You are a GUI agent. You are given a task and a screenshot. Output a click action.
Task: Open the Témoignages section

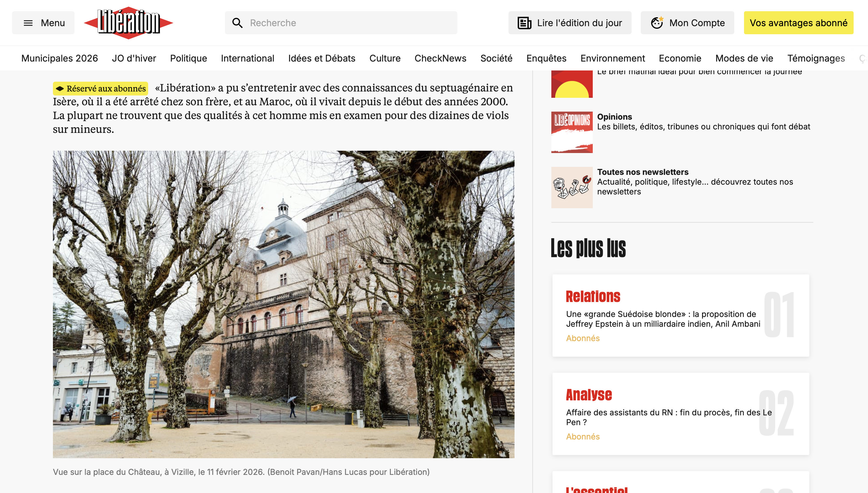pos(816,58)
